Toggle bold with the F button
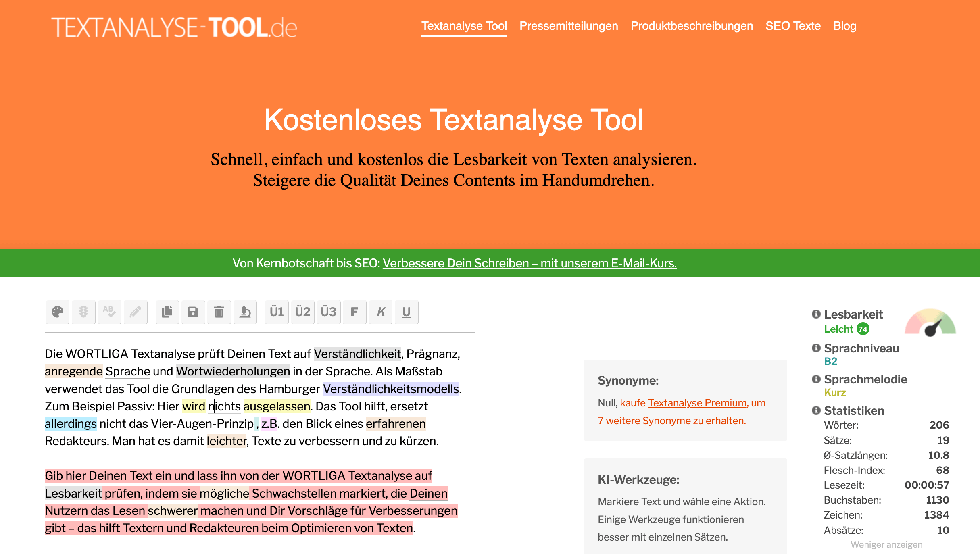 pyautogui.click(x=354, y=312)
